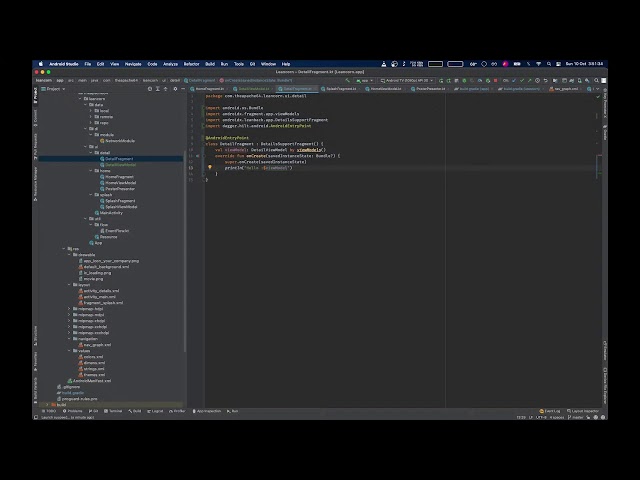Click the UTF-8 encoding status entry
The image size is (640, 480).
point(541,417)
